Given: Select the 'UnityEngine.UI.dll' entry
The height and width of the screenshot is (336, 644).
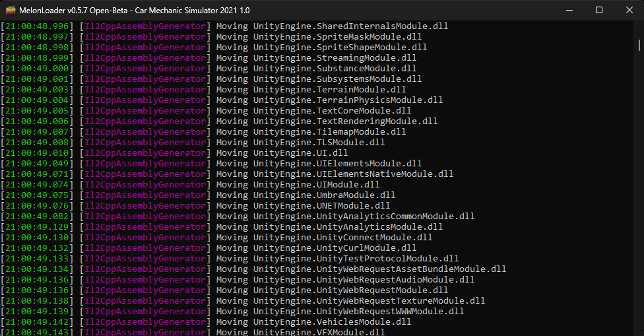Looking at the screenshot, I should click(300, 152).
